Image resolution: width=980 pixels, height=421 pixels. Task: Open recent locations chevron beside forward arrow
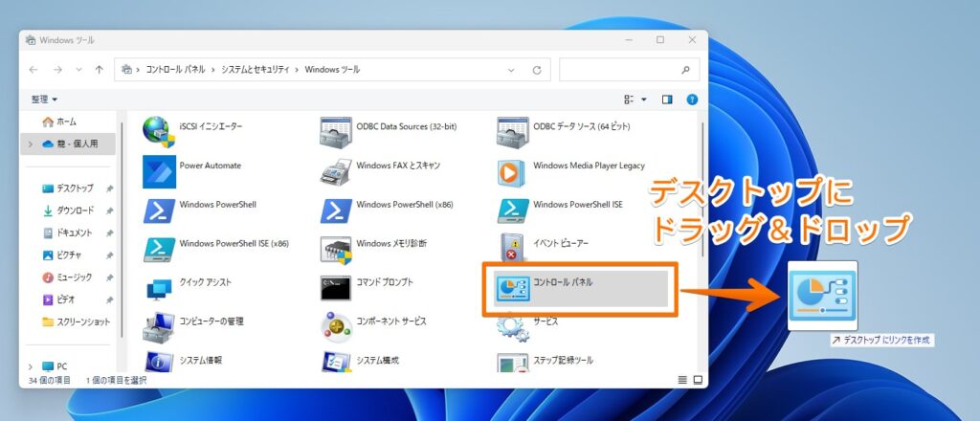pos(78,70)
